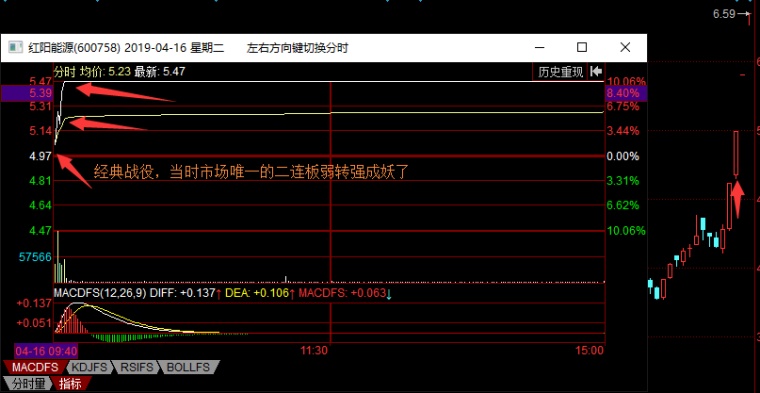
Task: Click the green 3.31% axis label
Action: [x=623, y=181]
